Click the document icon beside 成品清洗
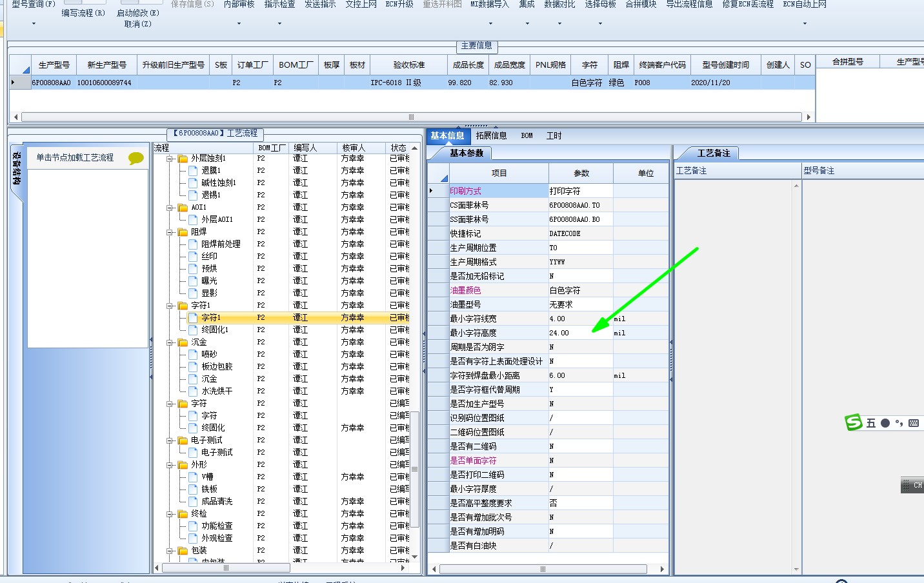The height and width of the screenshot is (583, 924). point(193,502)
